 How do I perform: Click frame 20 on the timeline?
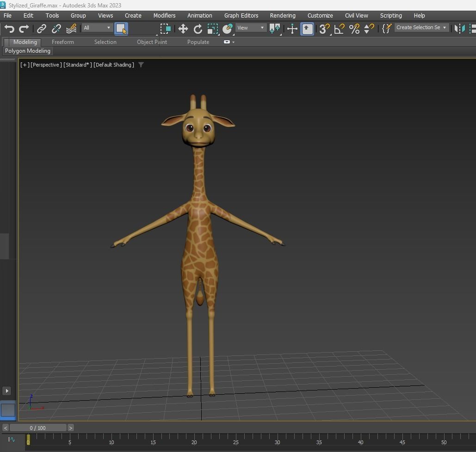(194, 442)
